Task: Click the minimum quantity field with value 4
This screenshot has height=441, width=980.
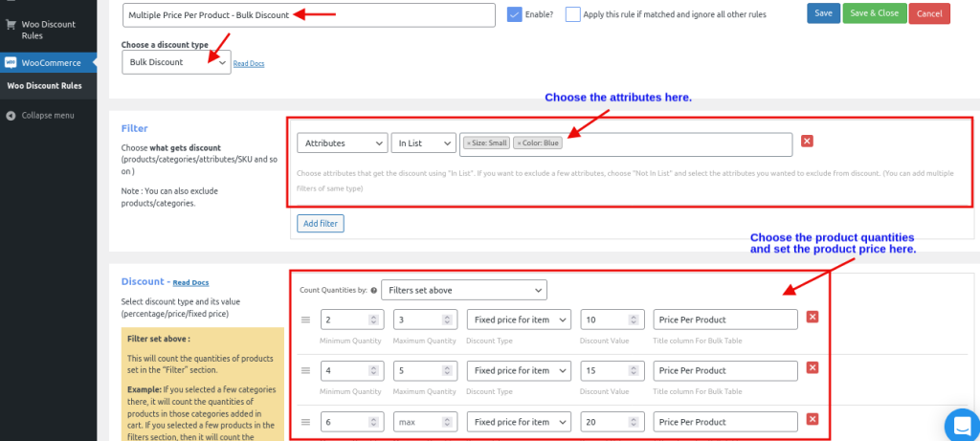Action: [x=352, y=371]
